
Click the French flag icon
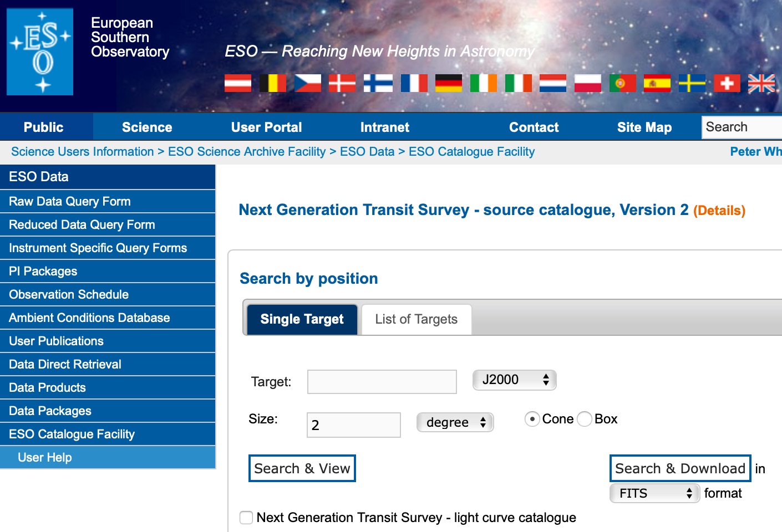click(x=414, y=83)
